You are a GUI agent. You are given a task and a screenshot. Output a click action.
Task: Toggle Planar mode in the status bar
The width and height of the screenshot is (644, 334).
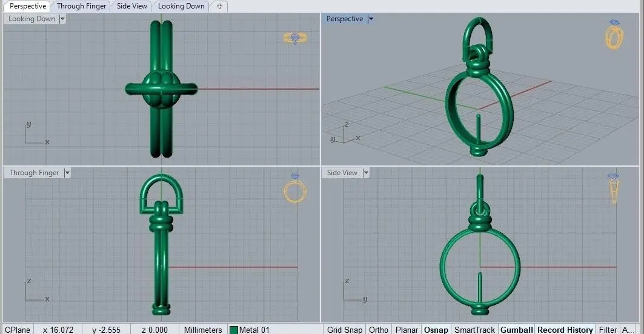point(407,330)
